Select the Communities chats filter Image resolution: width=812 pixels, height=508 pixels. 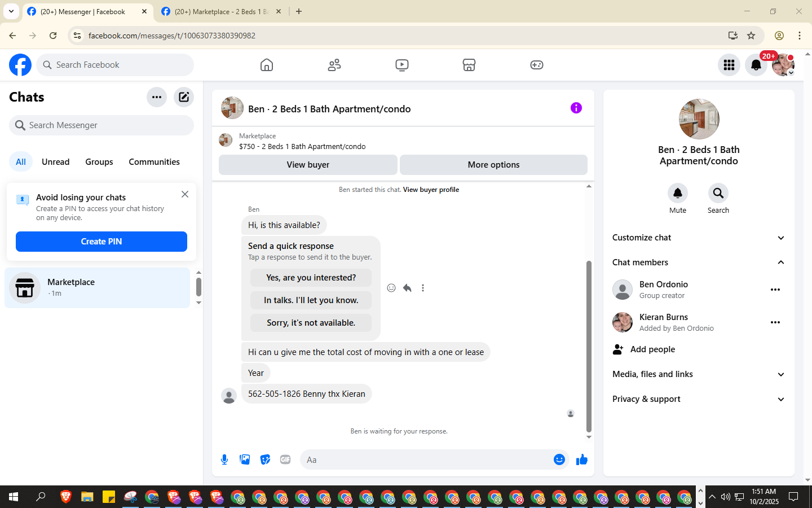tap(155, 162)
